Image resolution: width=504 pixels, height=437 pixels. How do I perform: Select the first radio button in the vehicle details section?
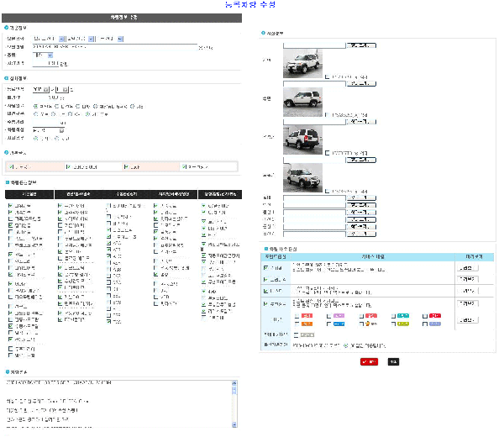tap(34, 106)
